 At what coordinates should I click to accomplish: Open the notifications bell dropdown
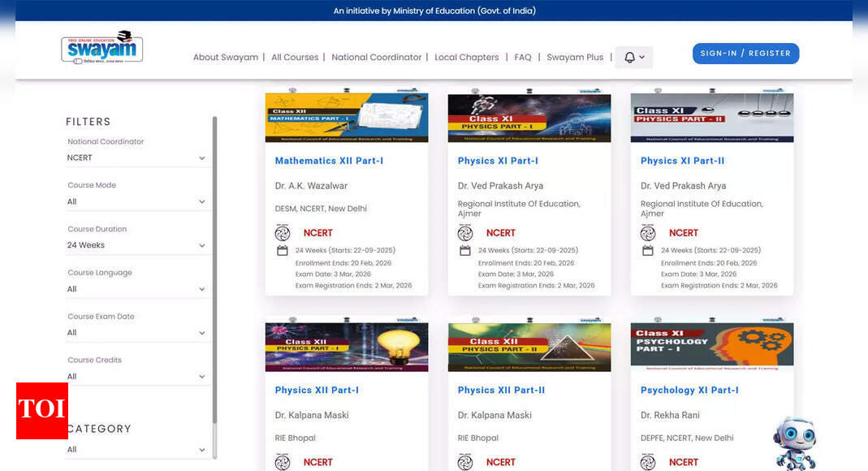633,57
